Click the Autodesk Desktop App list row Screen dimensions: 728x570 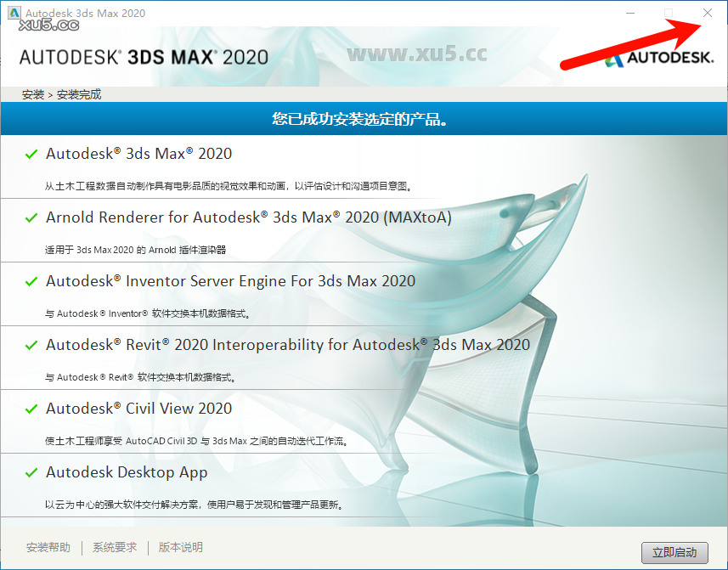(126, 472)
